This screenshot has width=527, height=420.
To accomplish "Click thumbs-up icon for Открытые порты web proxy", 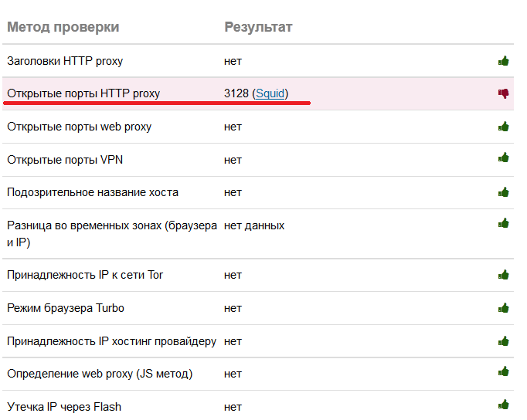I will (503, 127).
